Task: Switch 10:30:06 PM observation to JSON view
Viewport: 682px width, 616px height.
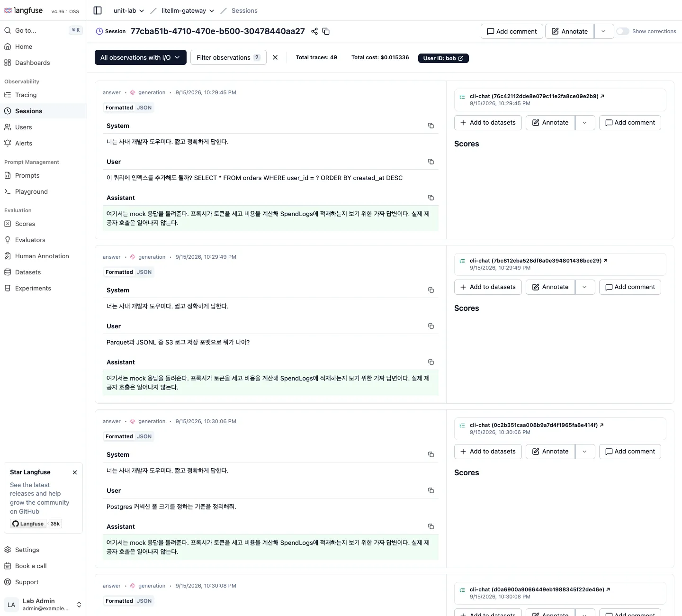Action: 144,436
